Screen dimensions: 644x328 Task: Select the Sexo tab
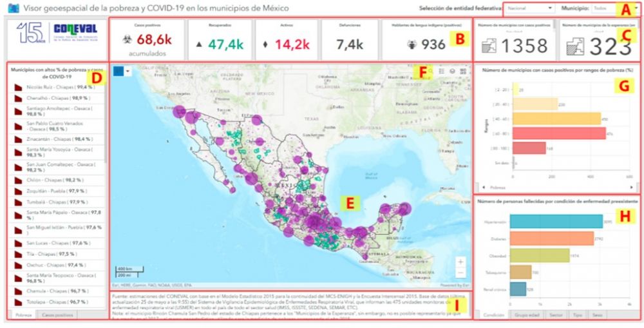(597, 314)
